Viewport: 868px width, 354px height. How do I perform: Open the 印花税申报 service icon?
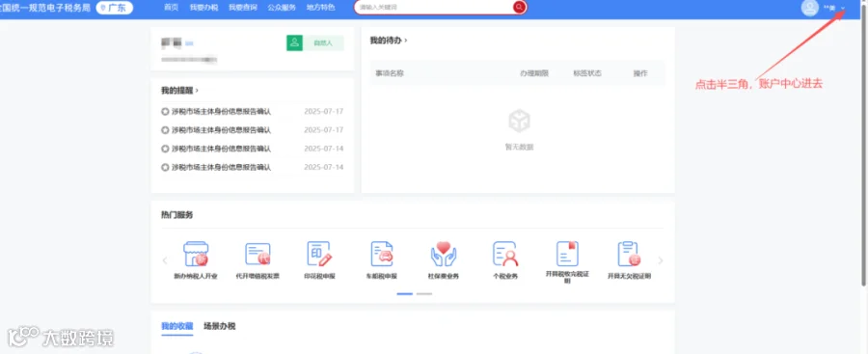click(319, 255)
